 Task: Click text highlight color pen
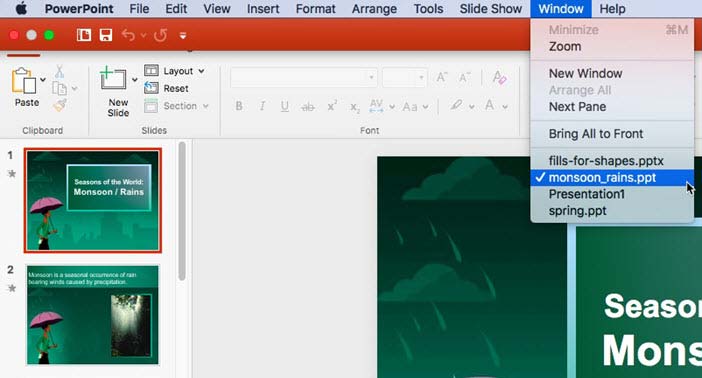tap(456, 106)
